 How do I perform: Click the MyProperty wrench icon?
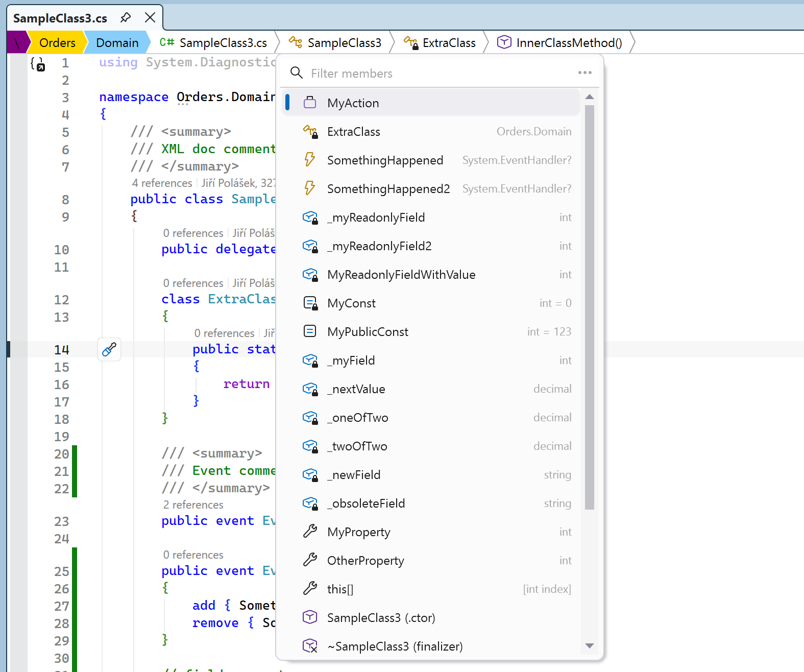click(x=310, y=532)
